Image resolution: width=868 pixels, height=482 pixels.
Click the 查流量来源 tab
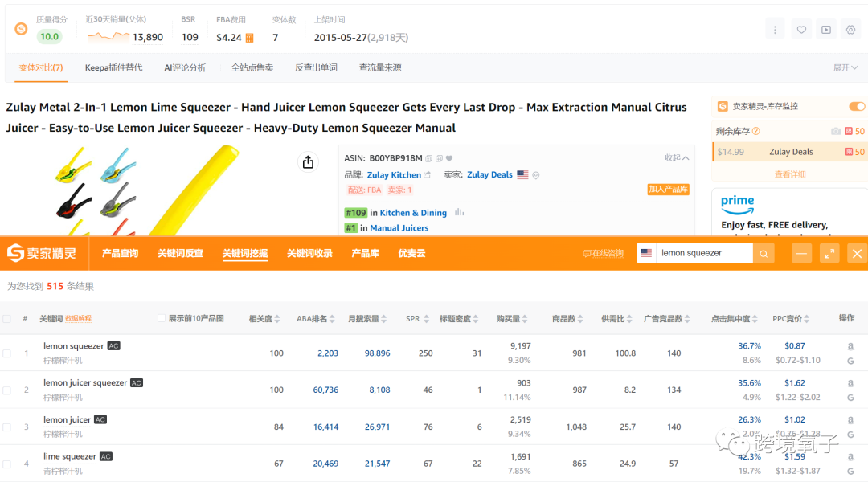(x=380, y=67)
